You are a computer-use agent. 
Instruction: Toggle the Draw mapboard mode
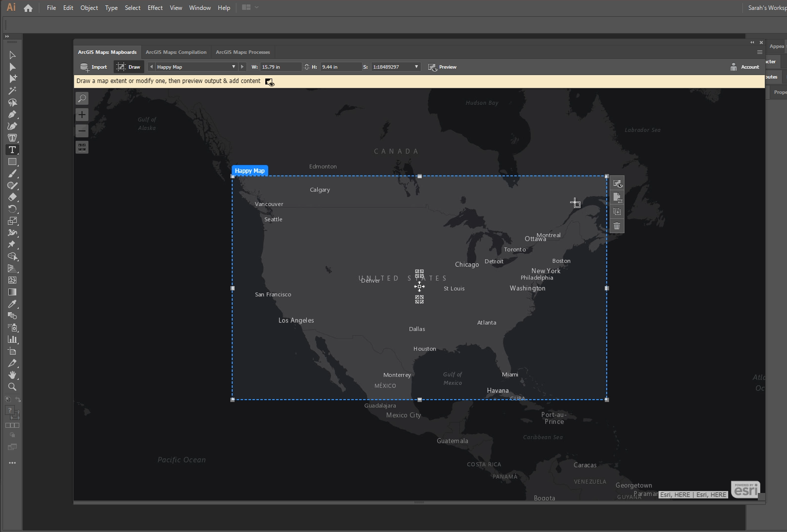[128, 67]
